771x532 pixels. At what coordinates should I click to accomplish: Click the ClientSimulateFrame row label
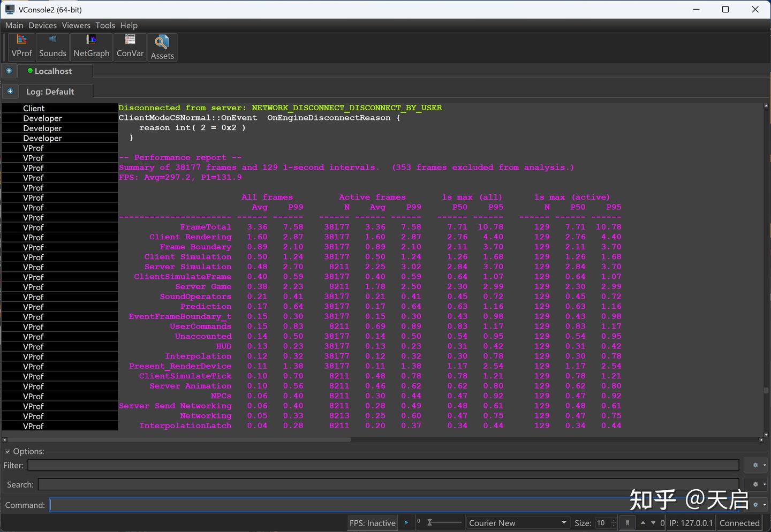click(x=183, y=277)
